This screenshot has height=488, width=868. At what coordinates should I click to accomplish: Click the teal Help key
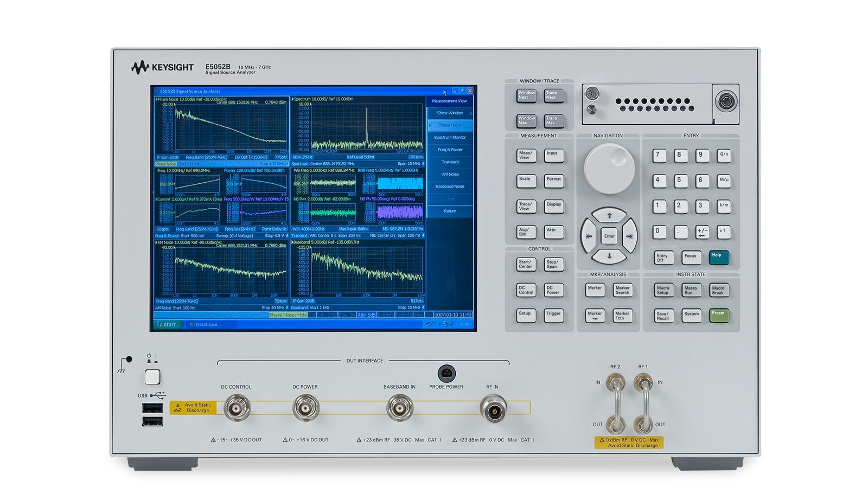[718, 257]
